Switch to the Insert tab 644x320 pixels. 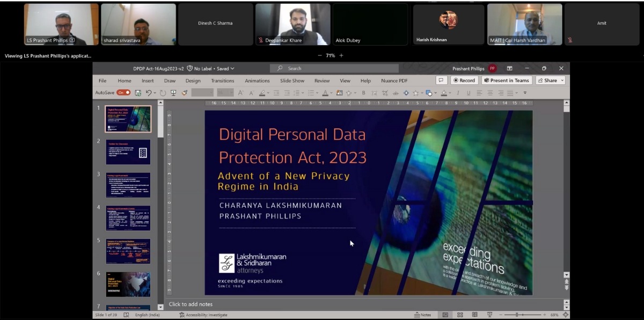[148, 81]
